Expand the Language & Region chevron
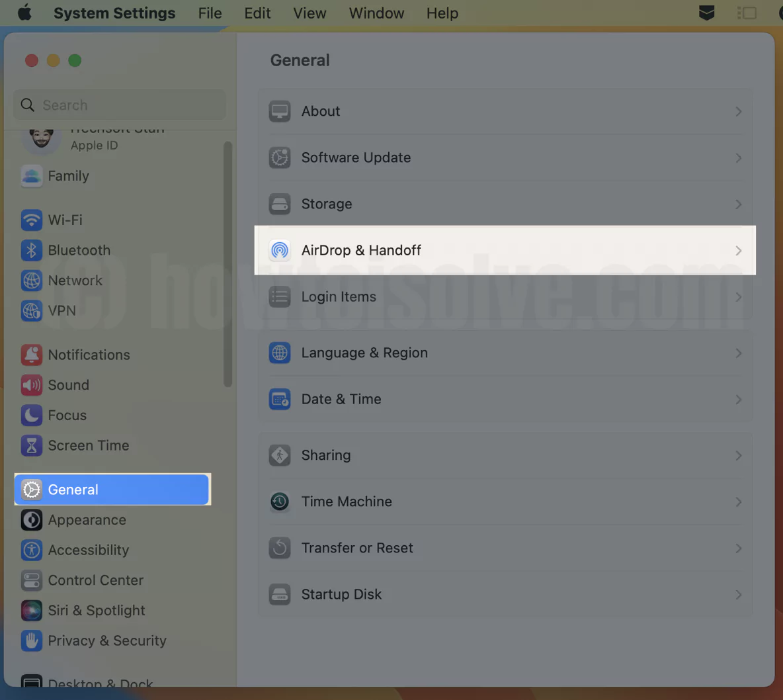Viewport: 783px width, 700px height. click(x=738, y=353)
